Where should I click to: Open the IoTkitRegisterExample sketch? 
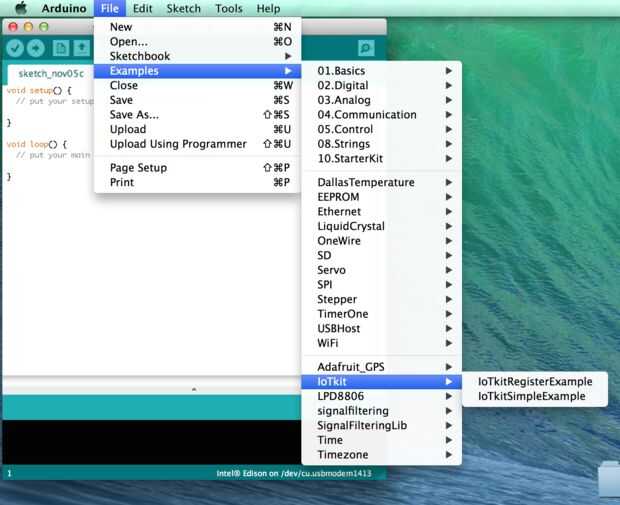535,382
